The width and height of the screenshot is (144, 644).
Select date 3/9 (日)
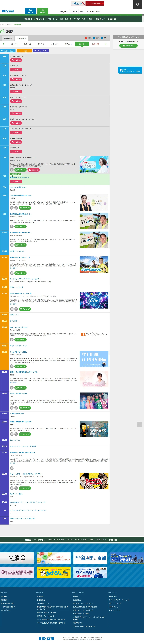click(x=95, y=44)
